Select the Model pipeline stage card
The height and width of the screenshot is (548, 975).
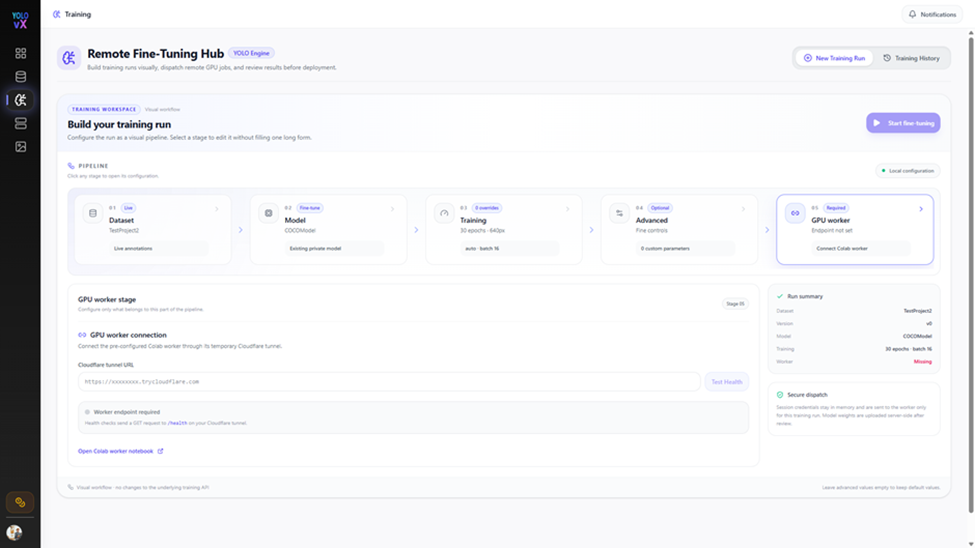coord(328,230)
